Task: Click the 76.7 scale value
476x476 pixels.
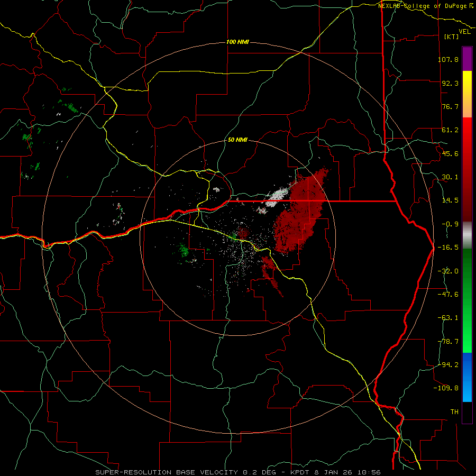Action: 450,106
